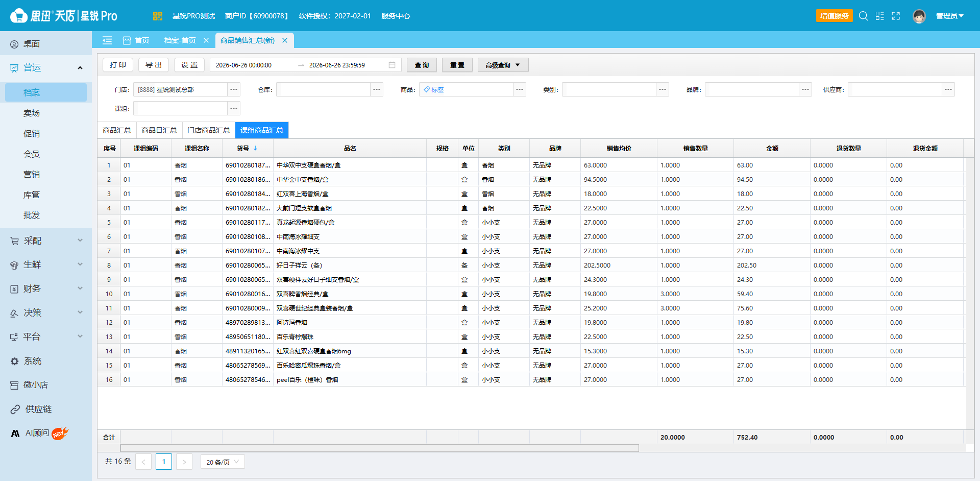Click the 标签 tag icon in 商品 field
980x481 pixels.
[x=427, y=89]
